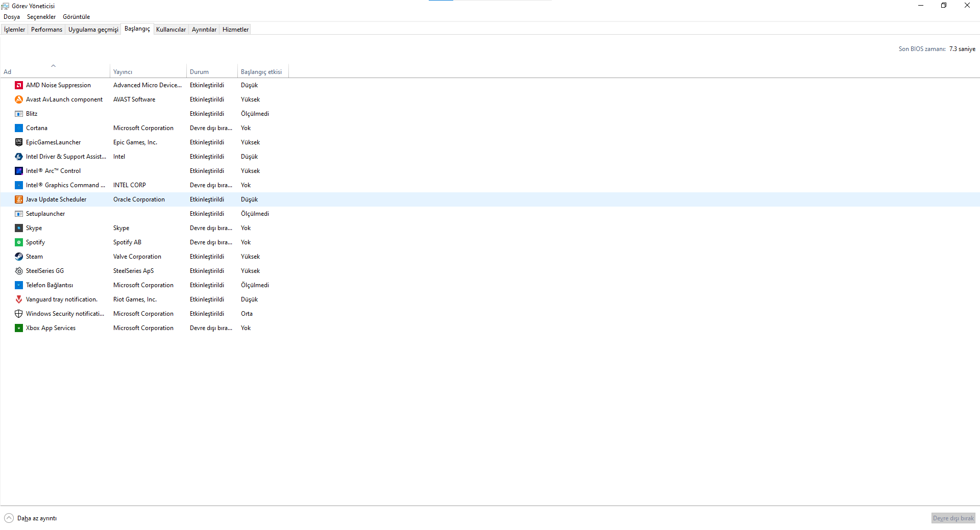The width and height of the screenshot is (980, 530).
Task: Sort by Başlangıç etkisi column header
Action: [263, 72]
